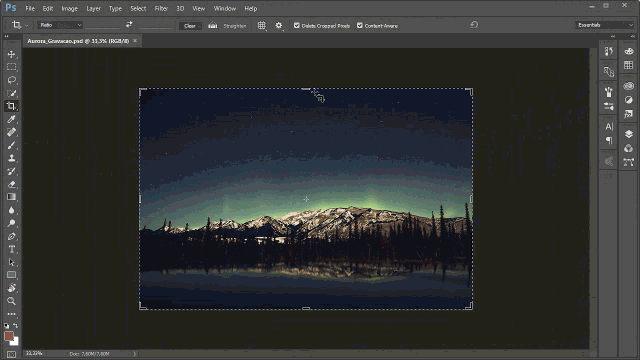Select the Gradient tool
Screen dimensions: 640x360
click(x=11, y=197)
